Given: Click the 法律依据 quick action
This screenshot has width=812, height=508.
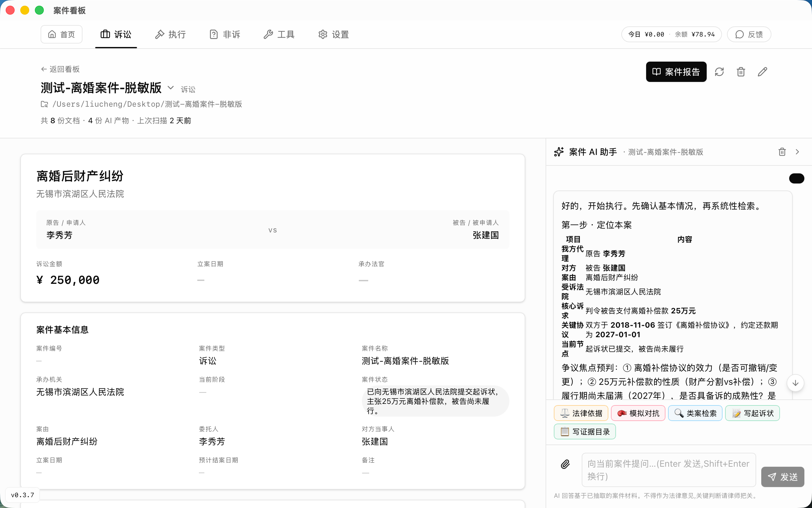Looking at the screenshot, I should 581,413.
